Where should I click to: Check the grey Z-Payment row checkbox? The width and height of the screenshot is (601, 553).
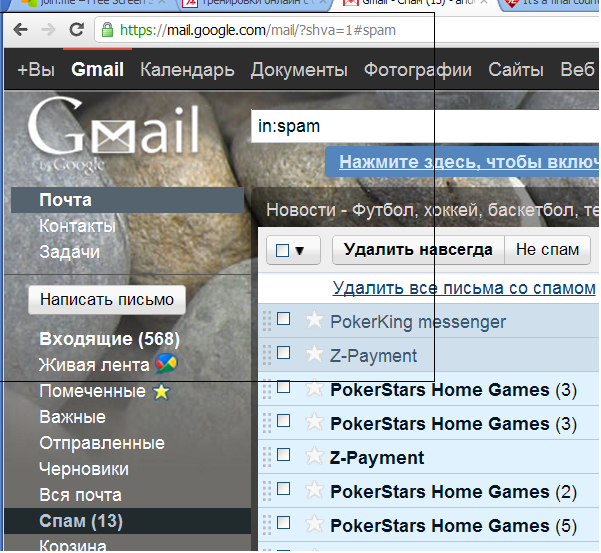283,352
